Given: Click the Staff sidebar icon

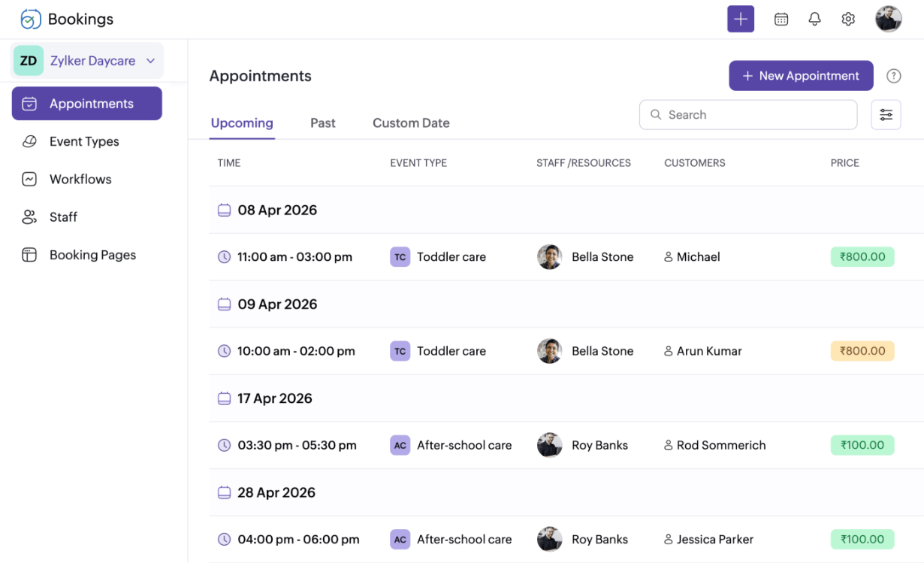Looking at the screenshot, I should coord(29,216).
